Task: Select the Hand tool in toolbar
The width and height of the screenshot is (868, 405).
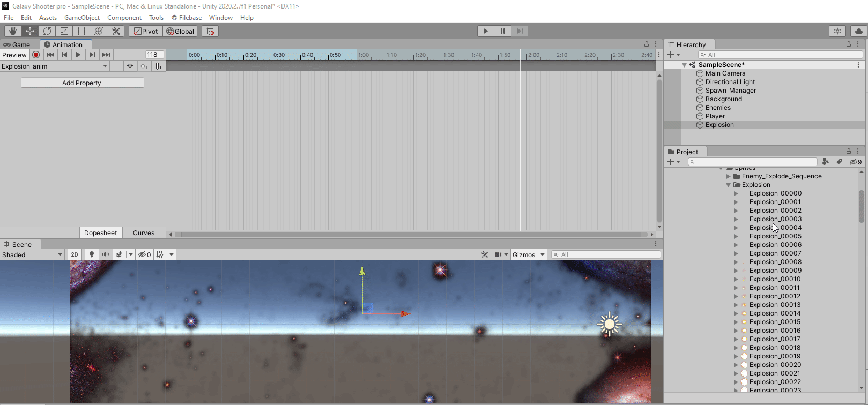Action: pos(12,31)
